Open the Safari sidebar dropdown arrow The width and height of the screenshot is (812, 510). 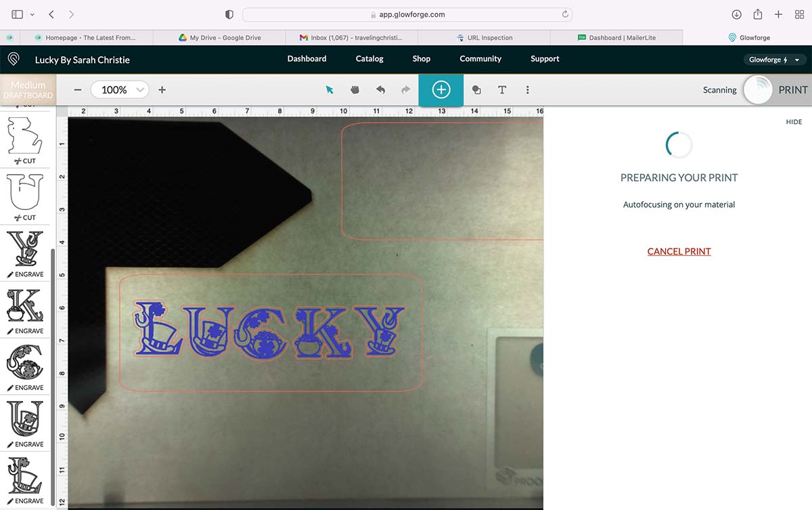pyautogui.click(x=32, y=14)
